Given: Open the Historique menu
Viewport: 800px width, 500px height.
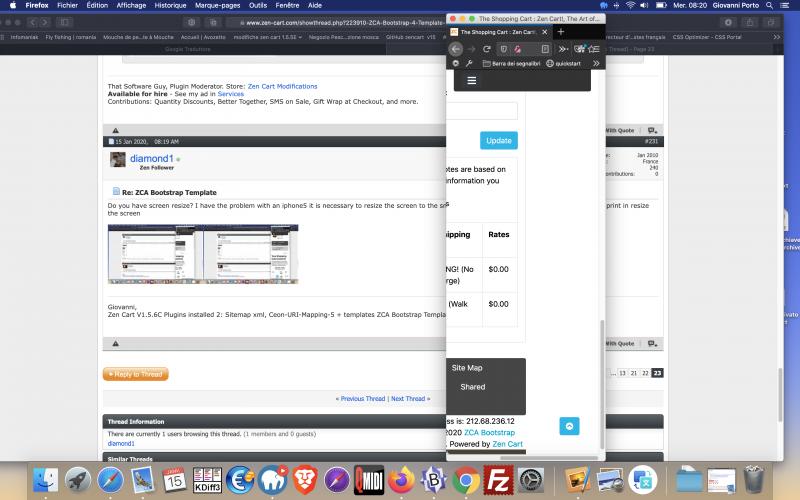Looking at the screenshot, I should pos(170,5).
